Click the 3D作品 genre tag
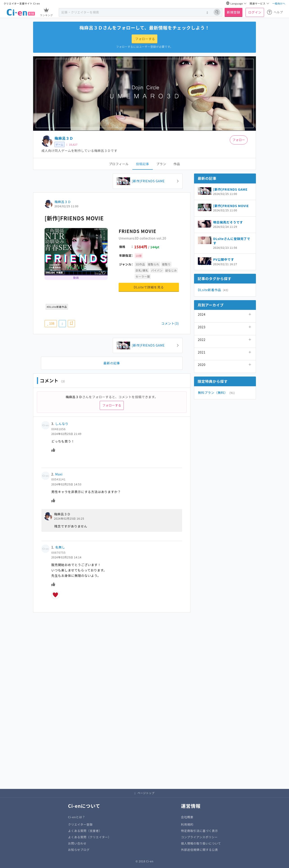 click(x=140, y=265)
